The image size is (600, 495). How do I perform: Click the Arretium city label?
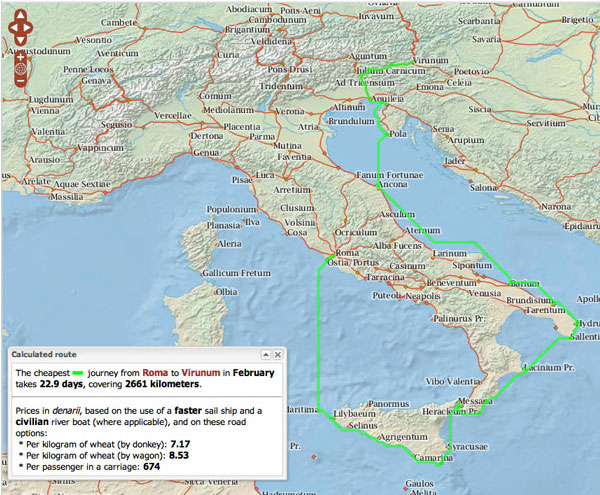[x=292, y=190]
